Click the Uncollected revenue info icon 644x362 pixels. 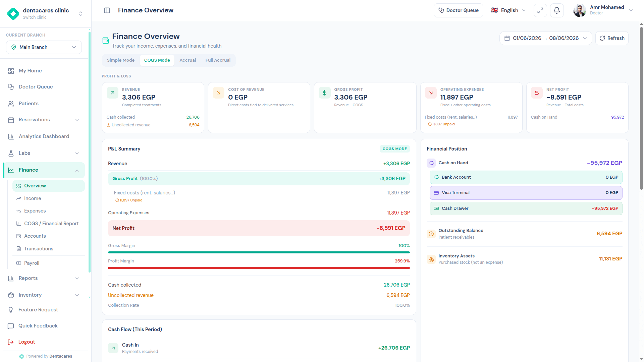tap(108, 125)
